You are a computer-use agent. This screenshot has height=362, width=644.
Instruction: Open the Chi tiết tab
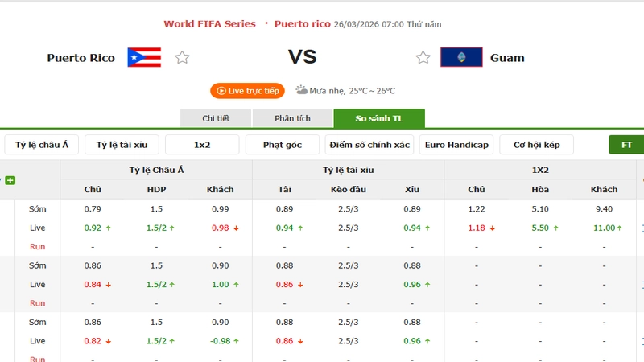point(216,118)
